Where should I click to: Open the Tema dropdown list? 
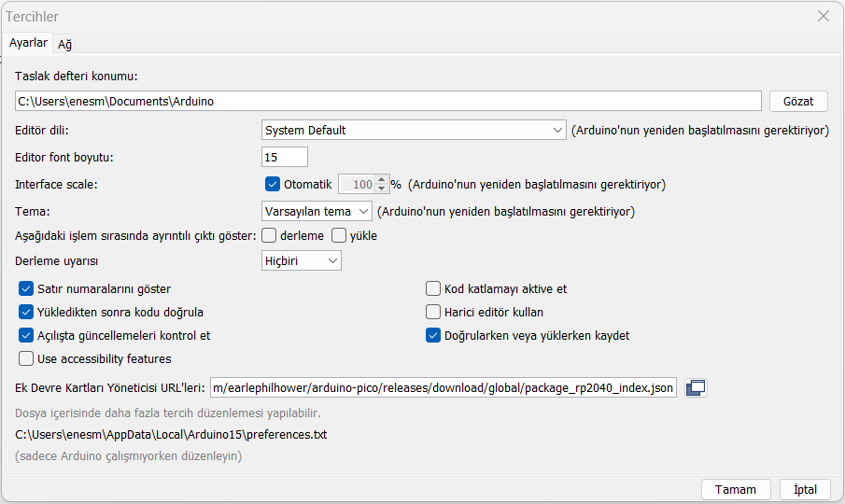point(317,211)
